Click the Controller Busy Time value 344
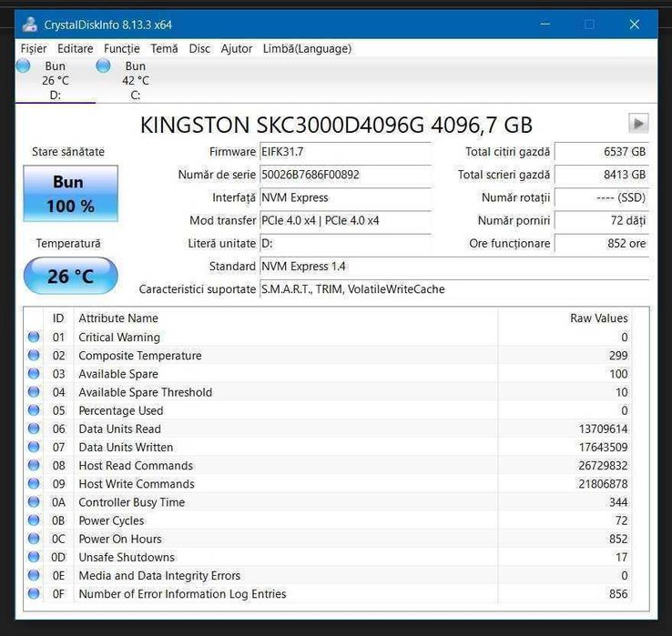This screenshot has height=636, width=672. coord(618,502)
